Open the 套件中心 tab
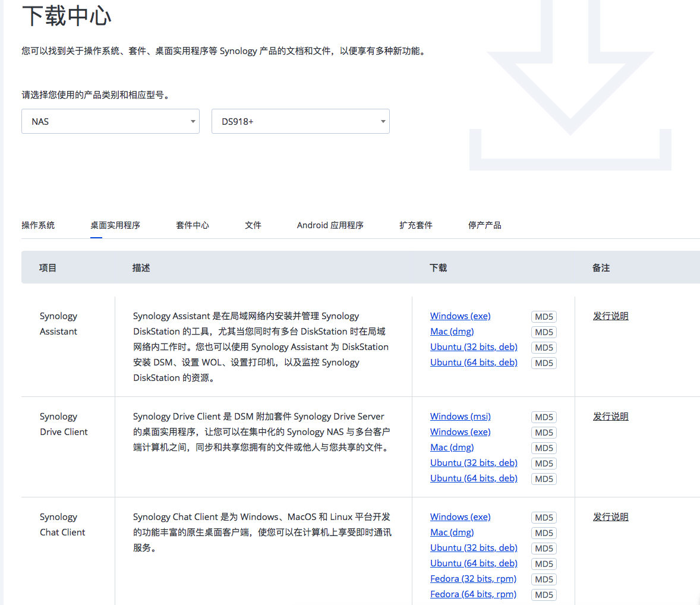 pyautogui.click(x=193, y=225)
